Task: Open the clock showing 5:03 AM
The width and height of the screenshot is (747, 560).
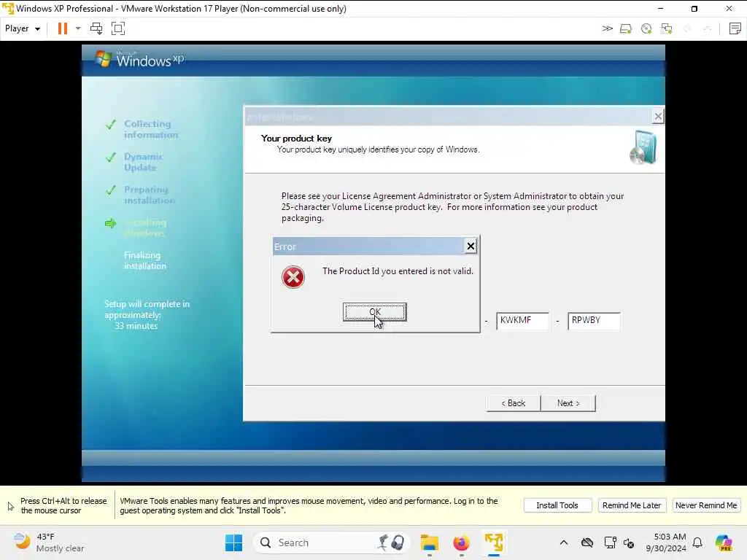Action: pos(666,542)
